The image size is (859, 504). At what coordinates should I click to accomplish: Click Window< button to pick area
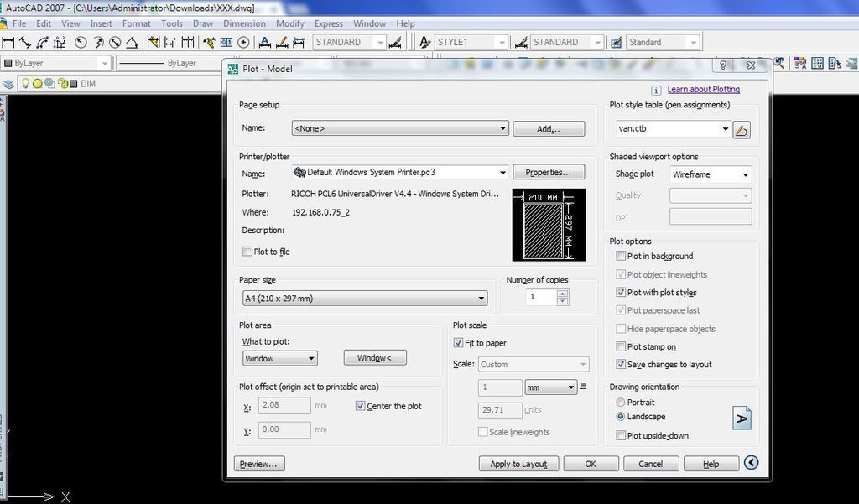click(375, 358)
